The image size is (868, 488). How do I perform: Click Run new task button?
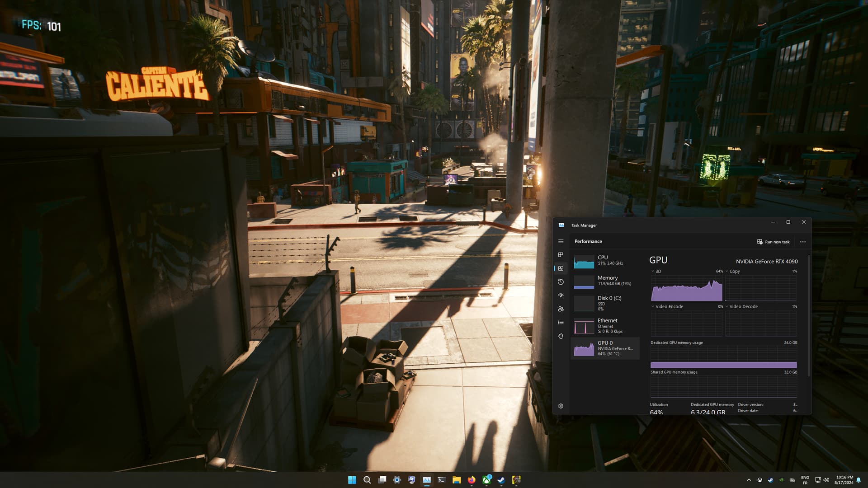tap(773, 242)
